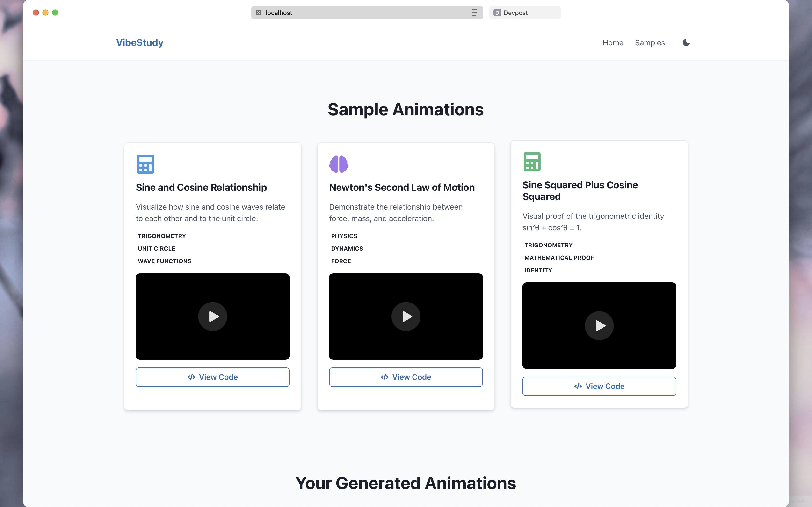Click the Devpost tab favicon
This screenshot has width=812, height=507.
pos(497,13)
